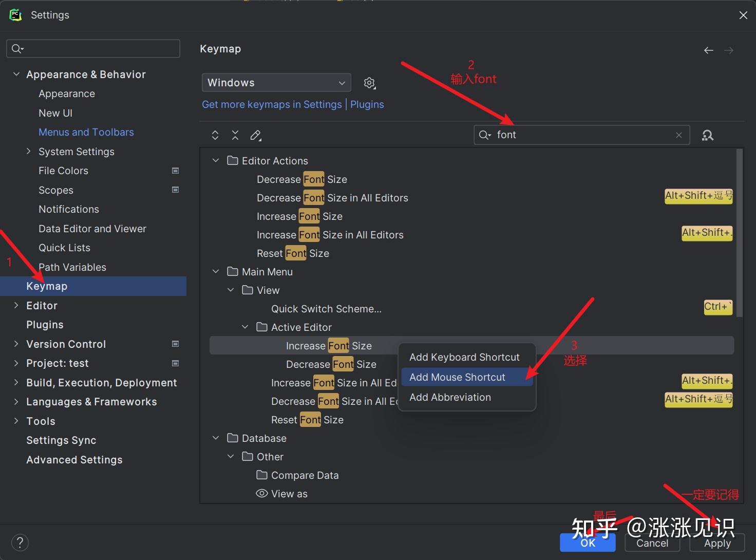
Task: Click Collapse All icon in keymap toolbar
Action: click(235, 135)
